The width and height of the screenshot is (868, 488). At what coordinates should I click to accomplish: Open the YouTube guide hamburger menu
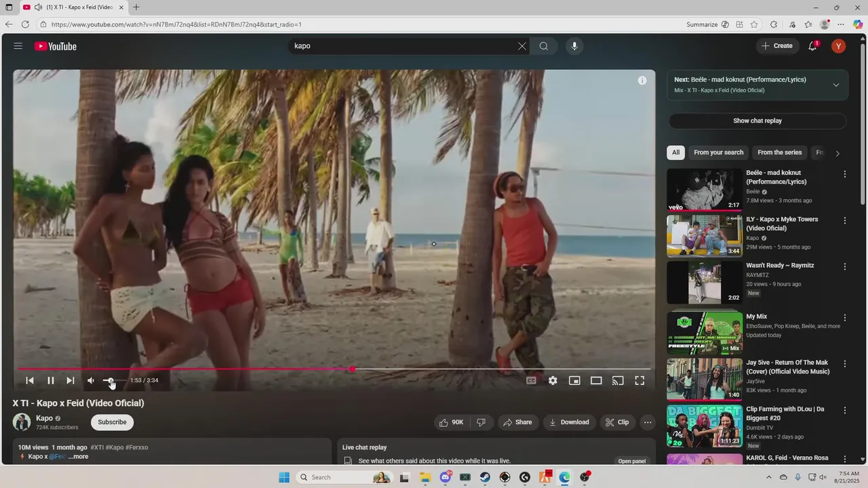(18, 46)
